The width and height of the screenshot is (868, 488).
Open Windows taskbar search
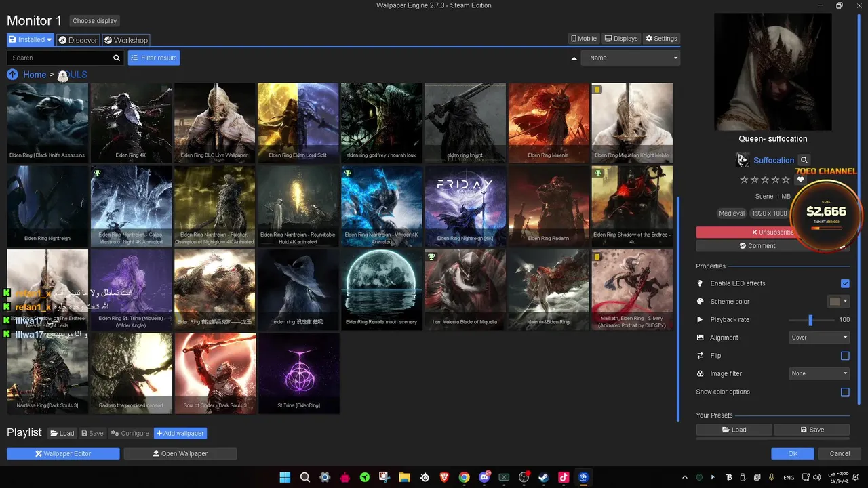(x=305, y=477)
